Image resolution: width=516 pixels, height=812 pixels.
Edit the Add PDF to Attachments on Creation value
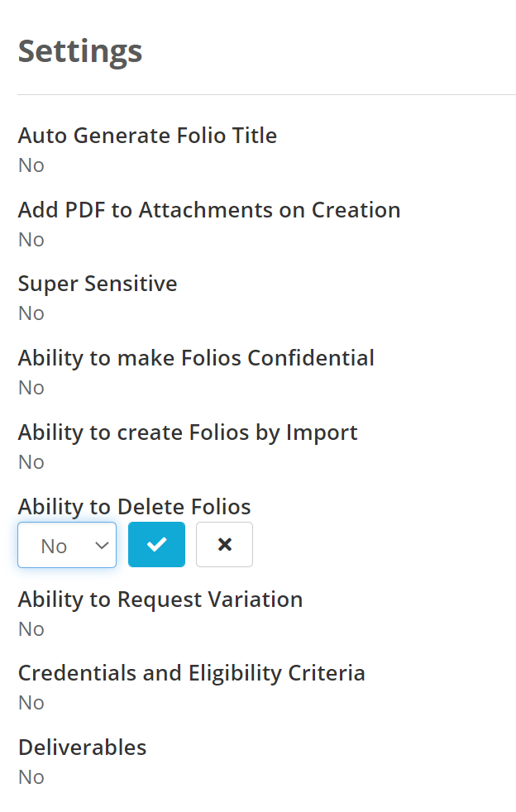coord(31,240)
